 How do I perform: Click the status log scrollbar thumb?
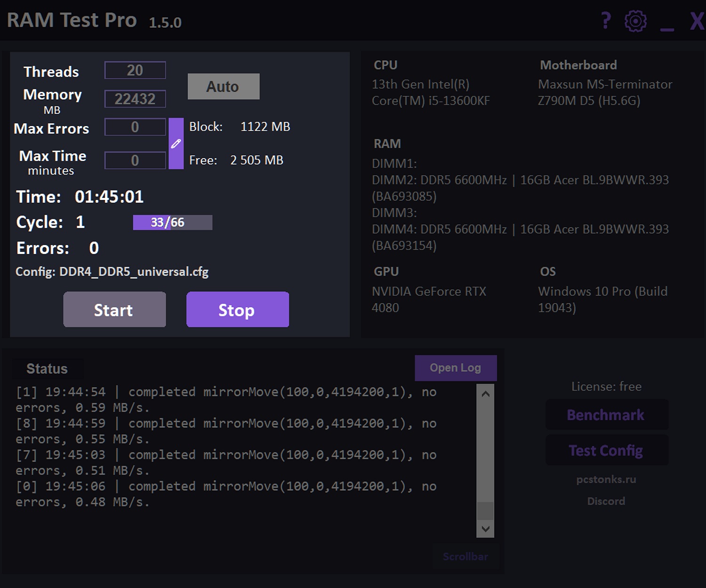pyautogui.click(x=485, y=511)
